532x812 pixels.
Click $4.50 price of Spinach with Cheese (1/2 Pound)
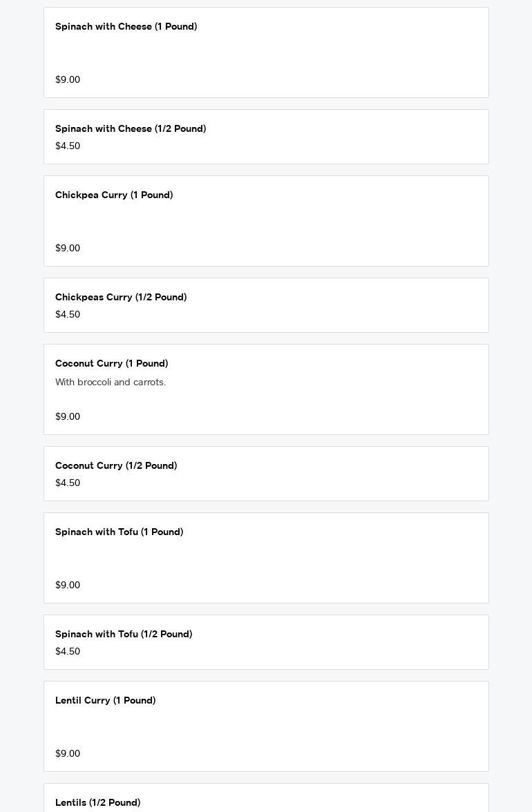68,146
